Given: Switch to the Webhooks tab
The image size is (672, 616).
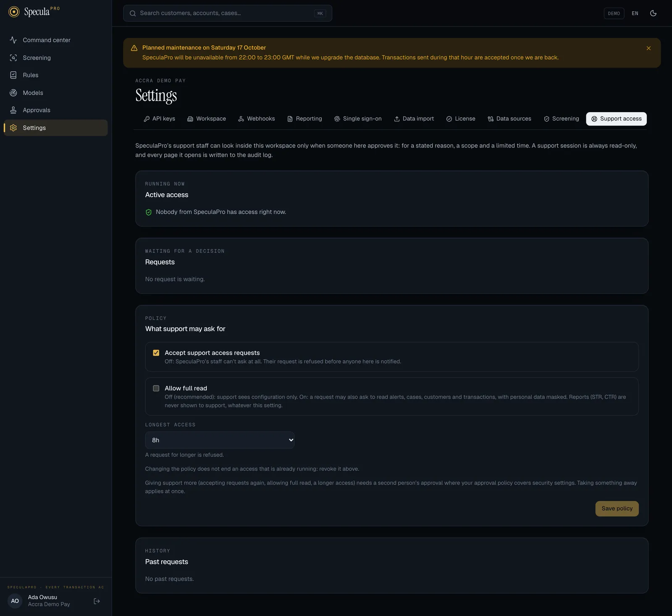Looking at the screenshot, I should click(x=257, y=119).
